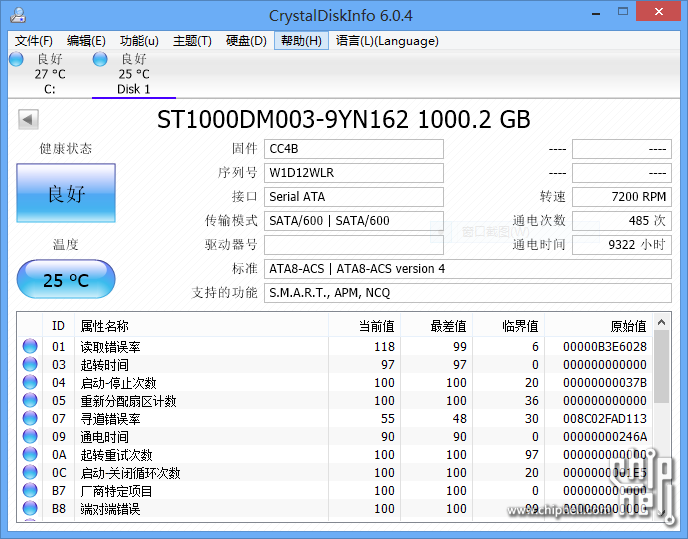Image resolution: width=688 pixels, height=539 pixels.
Task: Click raw value 00000B3E6028
Action: (605, 347)
